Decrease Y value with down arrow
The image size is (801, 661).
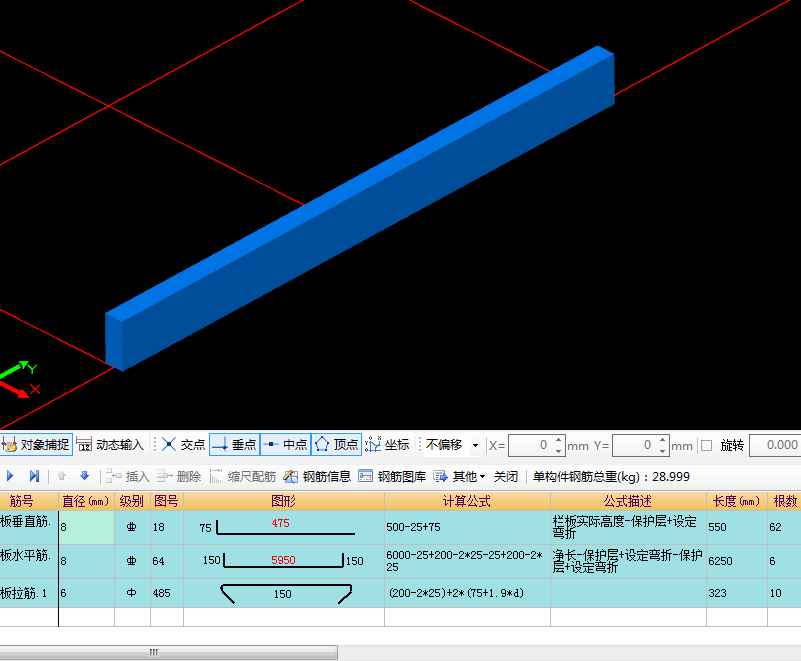click(663, 451)
